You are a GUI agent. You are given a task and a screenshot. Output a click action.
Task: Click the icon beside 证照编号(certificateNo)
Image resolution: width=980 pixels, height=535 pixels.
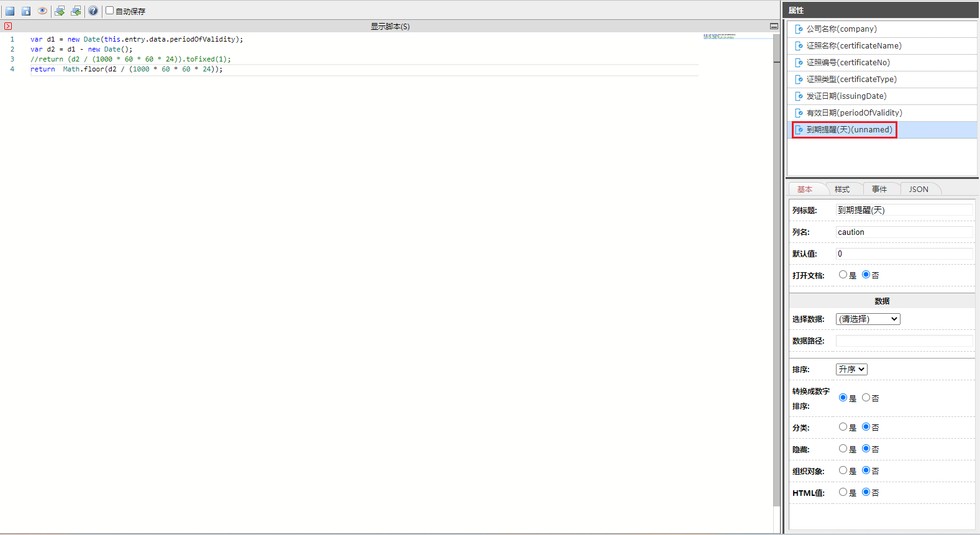click(799, 63)
